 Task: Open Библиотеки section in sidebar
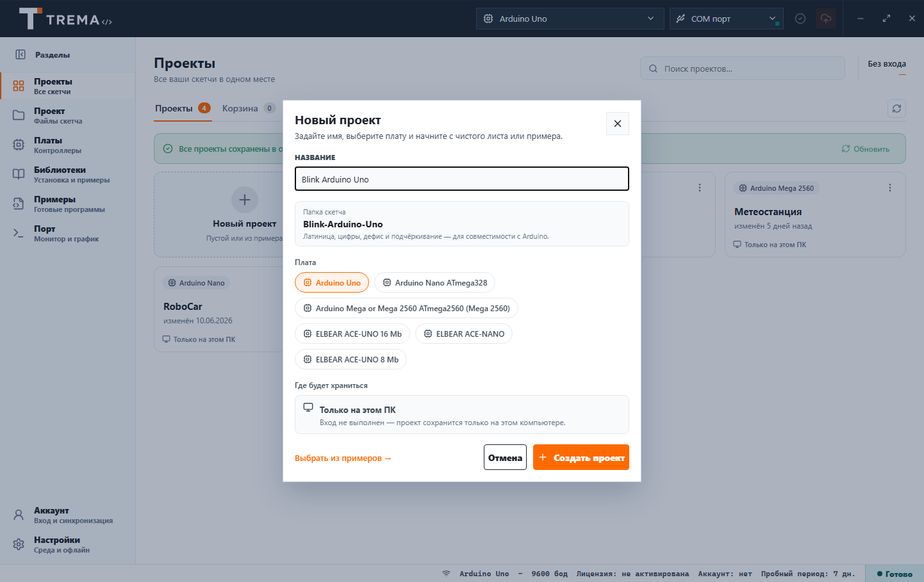click(x=68, y=174)
